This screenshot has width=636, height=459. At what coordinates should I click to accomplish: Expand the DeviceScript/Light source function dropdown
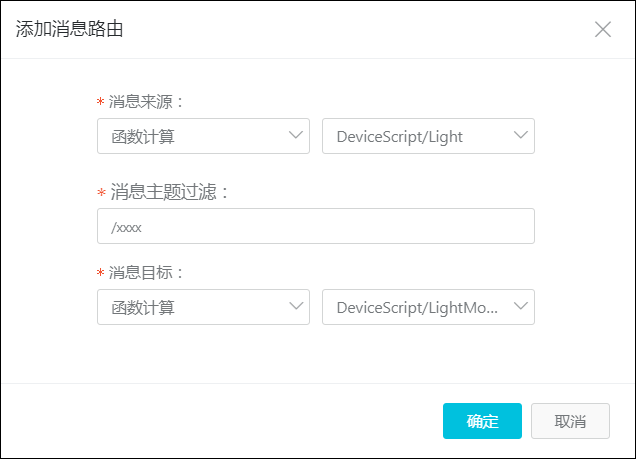428,136
